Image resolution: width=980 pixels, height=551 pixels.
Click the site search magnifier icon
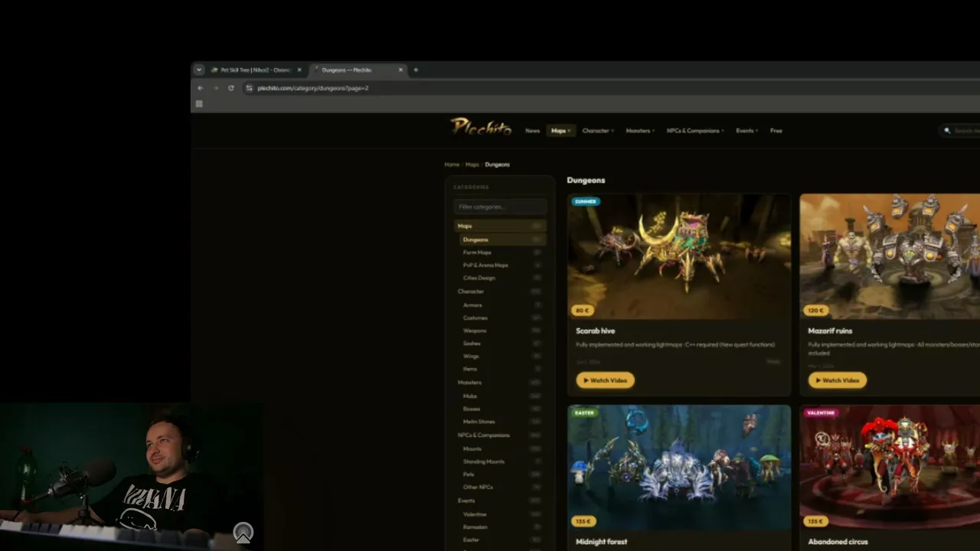pos(947,131)
